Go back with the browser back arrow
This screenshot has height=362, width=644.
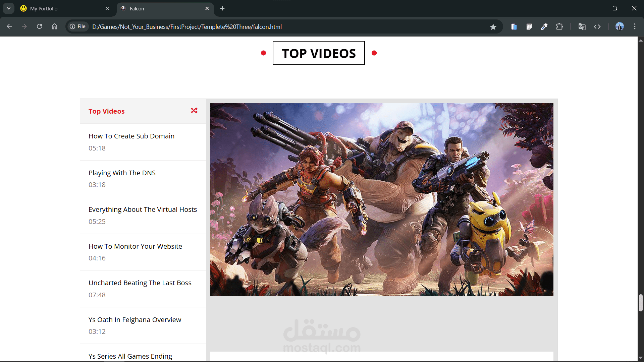click(9, 26)
